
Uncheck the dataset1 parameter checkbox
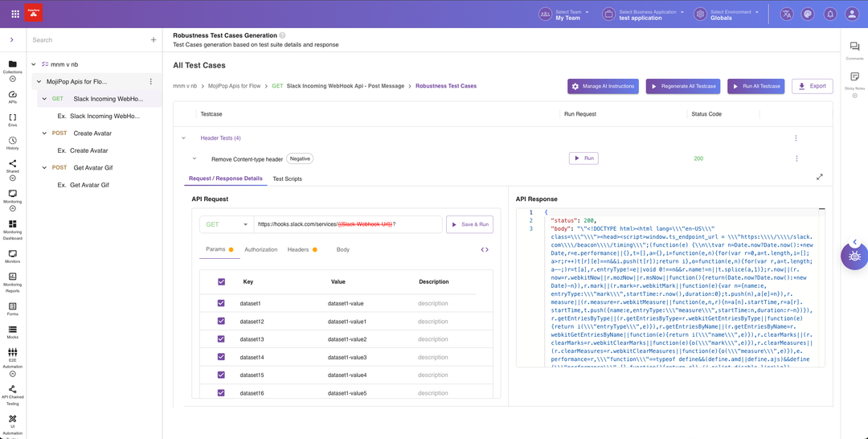point(222,304)
